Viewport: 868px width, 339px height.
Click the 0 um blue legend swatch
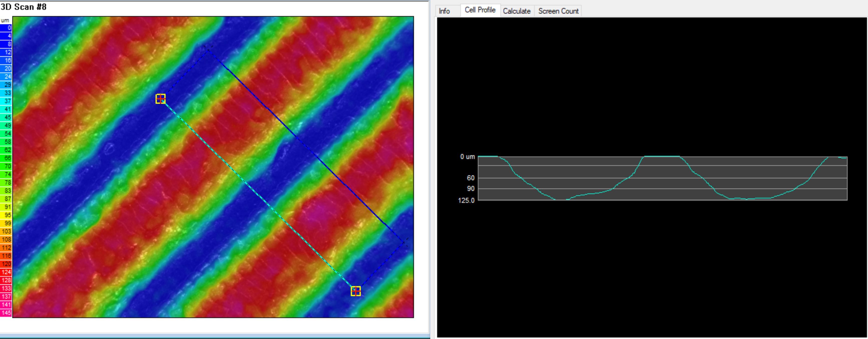click(6, 28)
